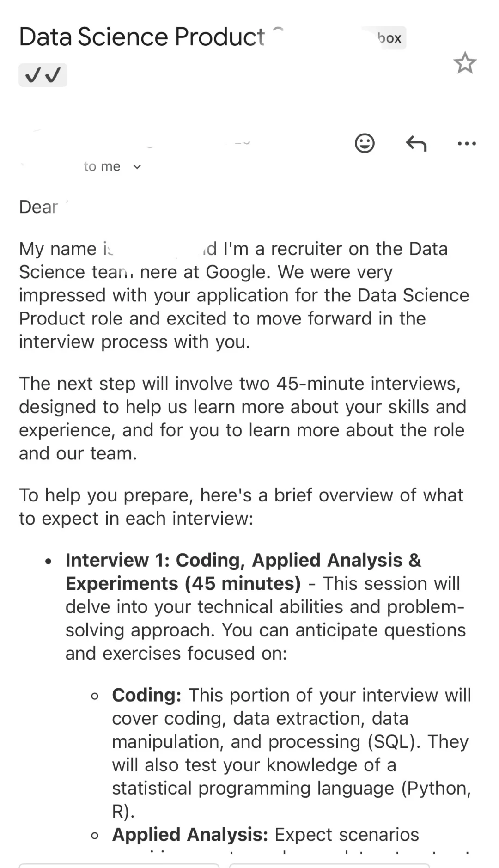The image size is (499, 868).
Task: Tap the double-checkmark label chip
Action: (43, 75)
